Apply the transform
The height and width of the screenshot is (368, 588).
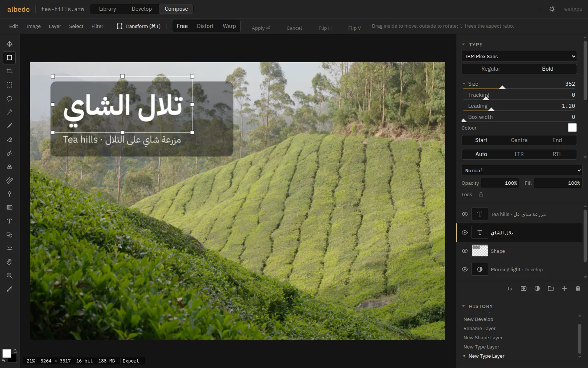[x=261, y=28]
